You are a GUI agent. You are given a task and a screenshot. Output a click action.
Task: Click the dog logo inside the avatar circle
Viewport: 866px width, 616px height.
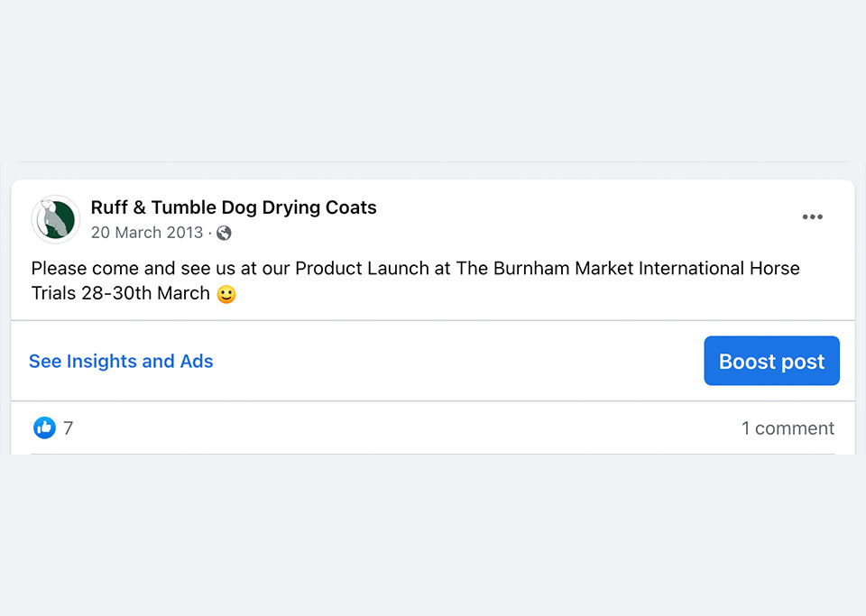56,220
